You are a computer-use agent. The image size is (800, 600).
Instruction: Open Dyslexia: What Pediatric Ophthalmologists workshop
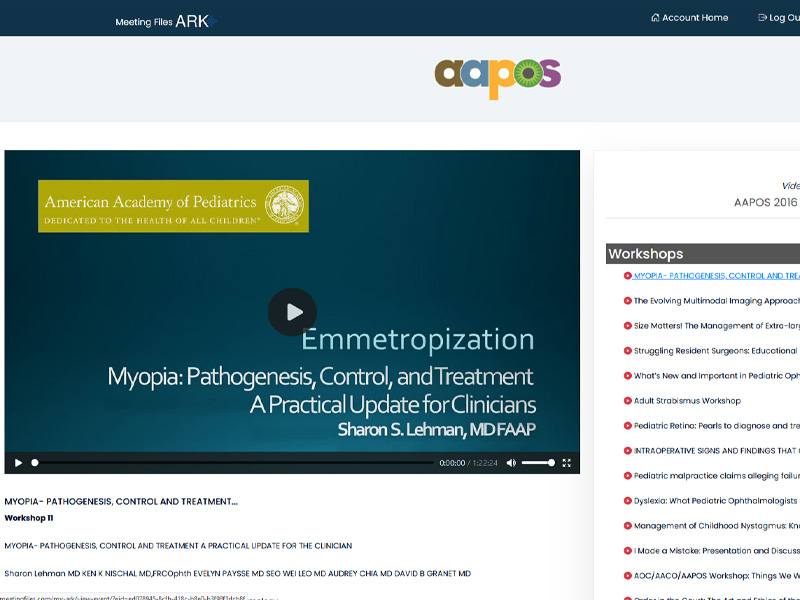click(716, 501)
